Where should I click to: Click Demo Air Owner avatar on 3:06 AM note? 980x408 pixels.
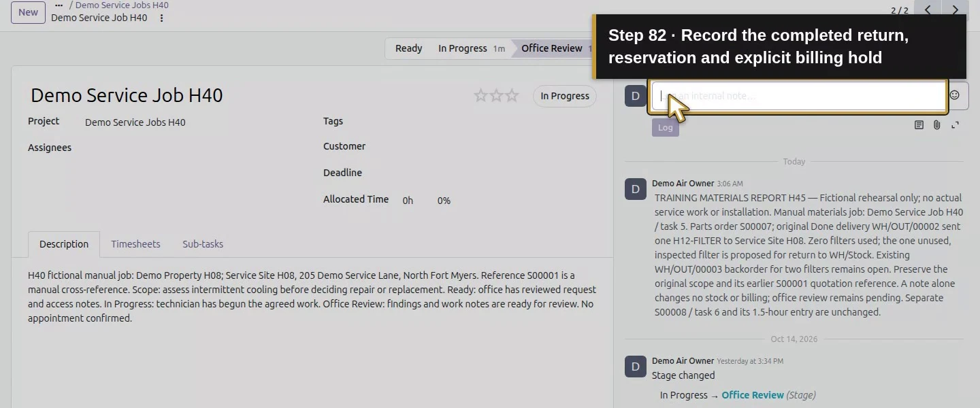635,190
